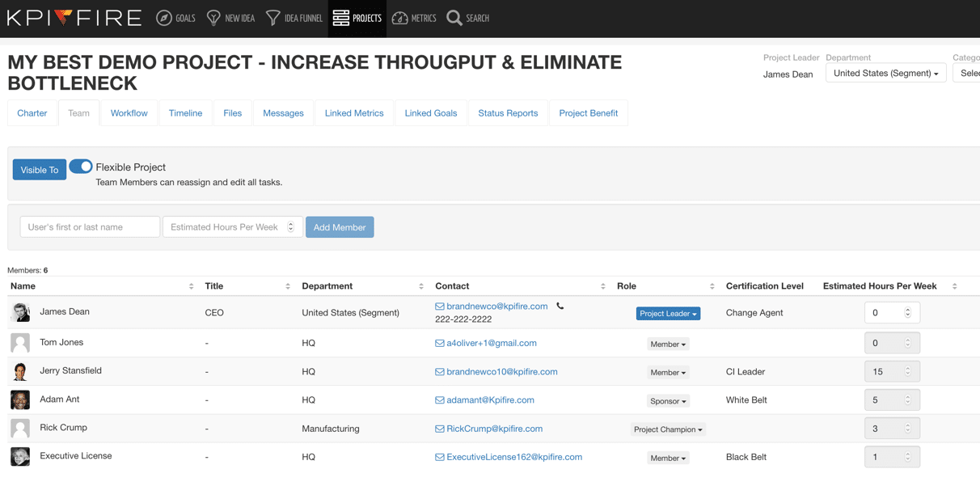Open the Status Reports tab

click(x=508, y=113)
